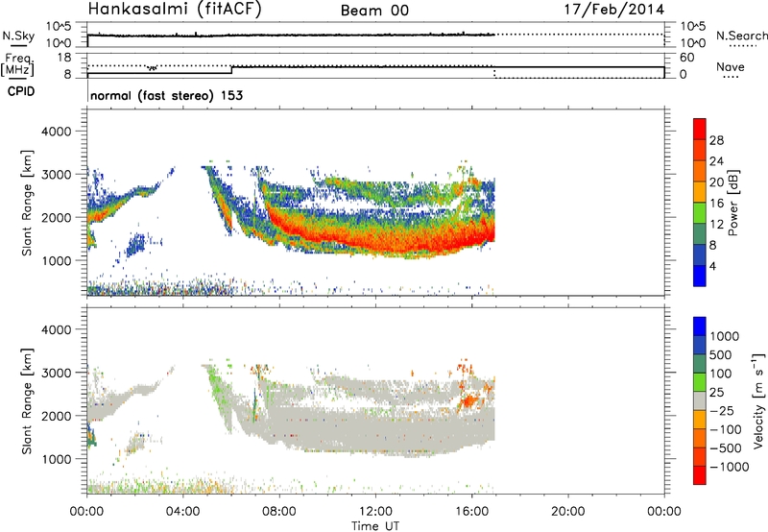Click the 20:00 time axis tick label
This screenshot has width=768, height=532.
[568, 512]
